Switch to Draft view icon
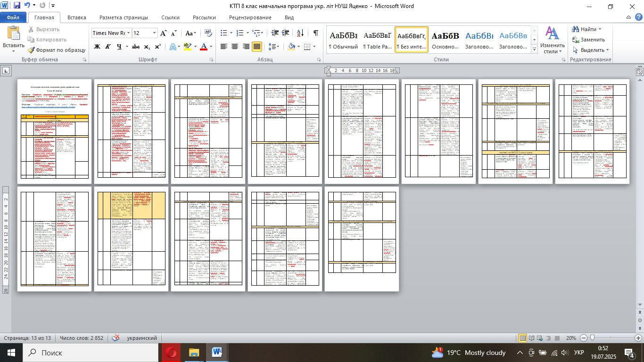Image resolution: width=644 pixels, height=362 pixels. click(557, 338)
